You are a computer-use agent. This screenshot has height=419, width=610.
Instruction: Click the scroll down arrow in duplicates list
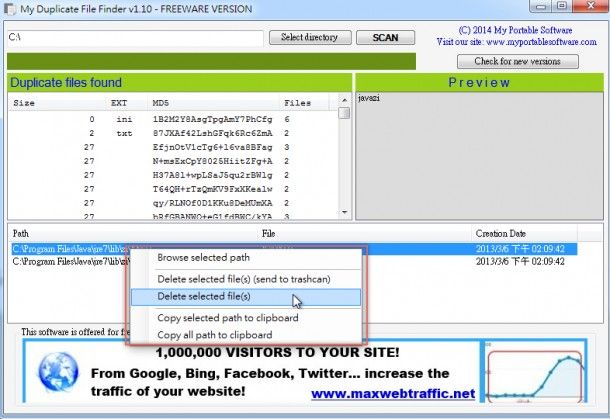pyautogui.click(x=344, y=212)
